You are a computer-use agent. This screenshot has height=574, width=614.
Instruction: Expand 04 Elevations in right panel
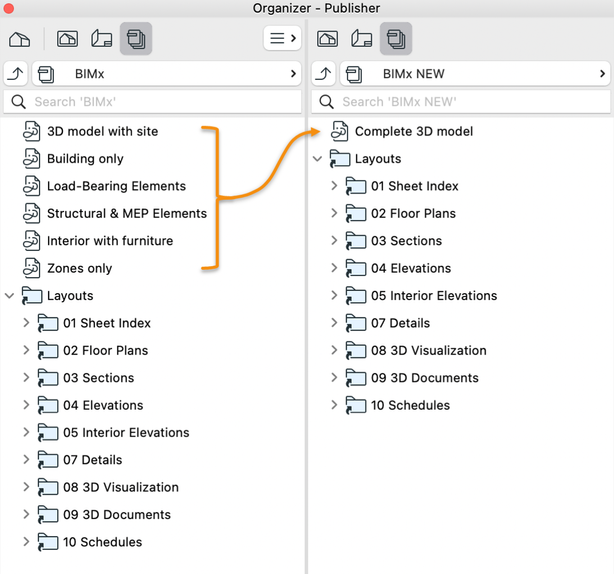point(334,268)
